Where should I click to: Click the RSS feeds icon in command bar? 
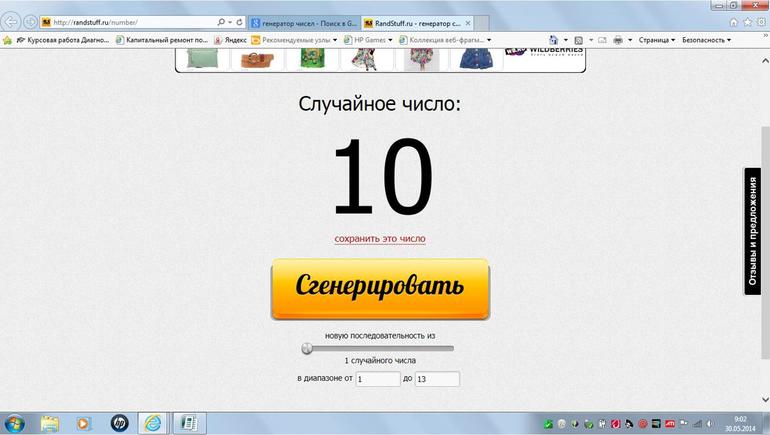(x=578, y=40)
